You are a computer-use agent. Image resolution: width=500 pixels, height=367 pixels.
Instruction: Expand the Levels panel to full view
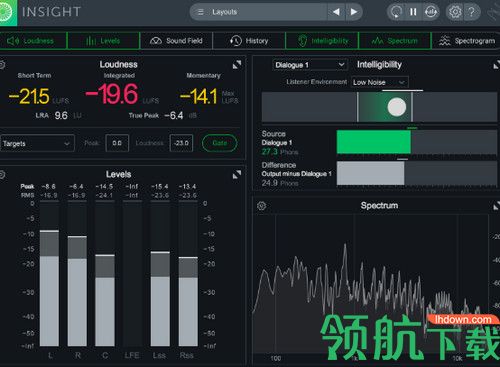point(237,174)
